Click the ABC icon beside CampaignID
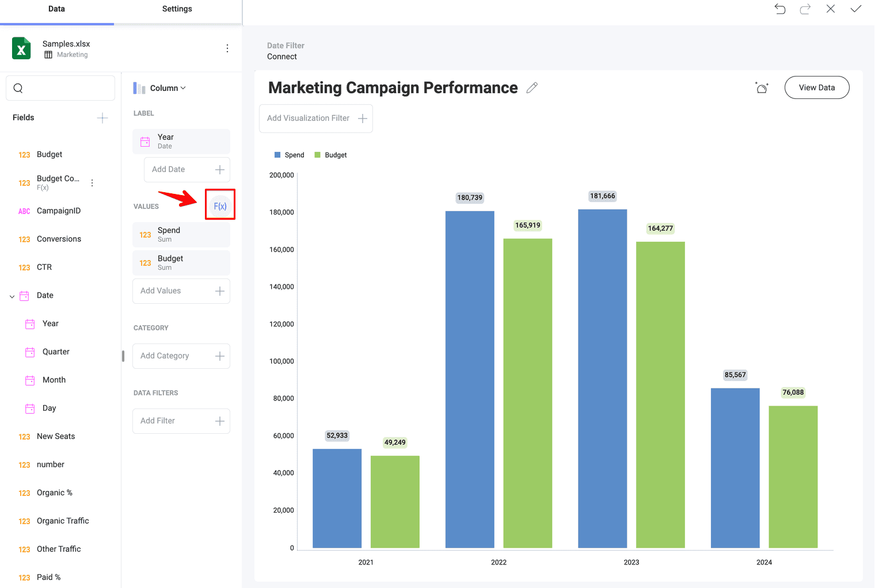875x588 pixels. [x=24, y=211]
